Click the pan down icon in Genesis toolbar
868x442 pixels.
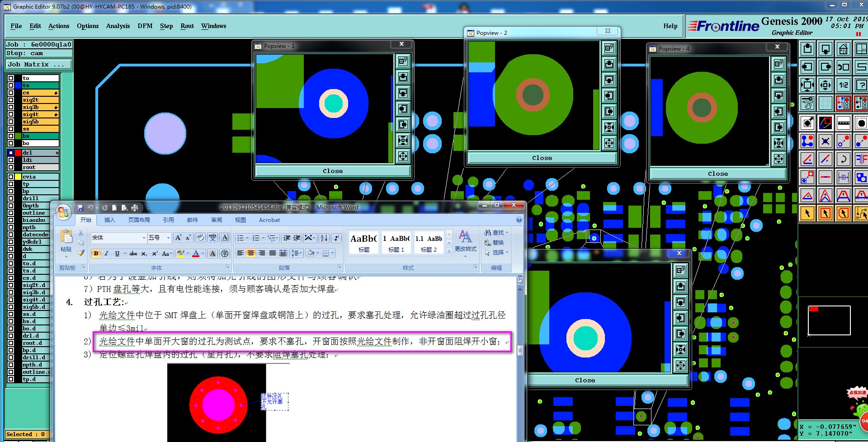(826, 49)
